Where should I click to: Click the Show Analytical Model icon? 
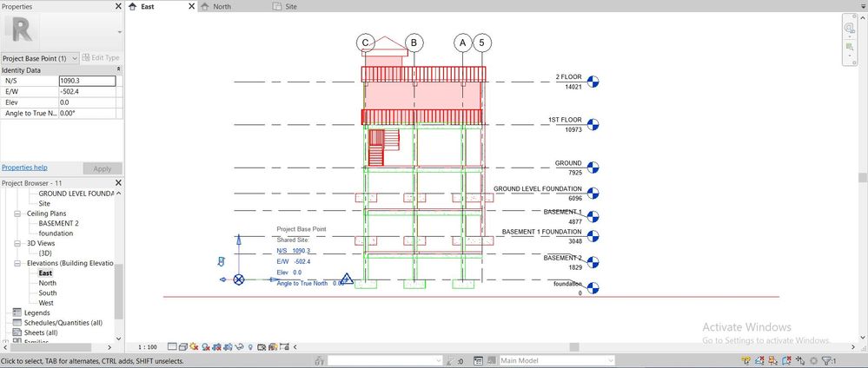[x=272, y=347]
